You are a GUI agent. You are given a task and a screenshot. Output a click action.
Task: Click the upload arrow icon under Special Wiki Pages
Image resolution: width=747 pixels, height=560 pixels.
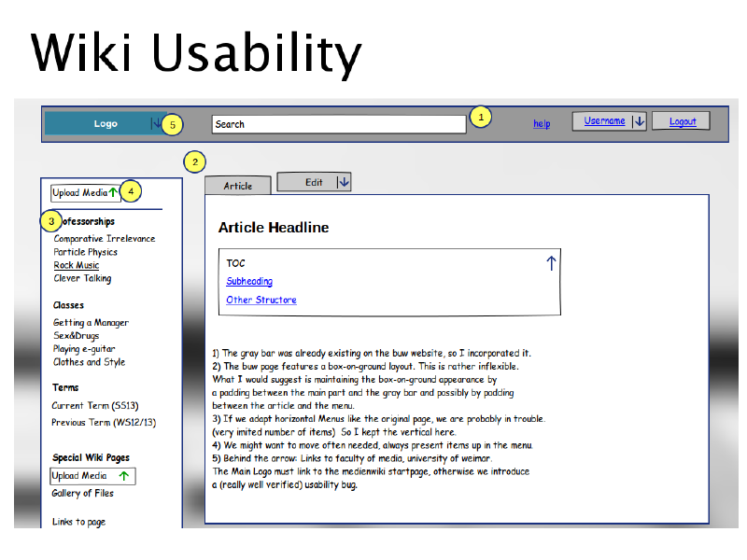[x=122, y=476]
